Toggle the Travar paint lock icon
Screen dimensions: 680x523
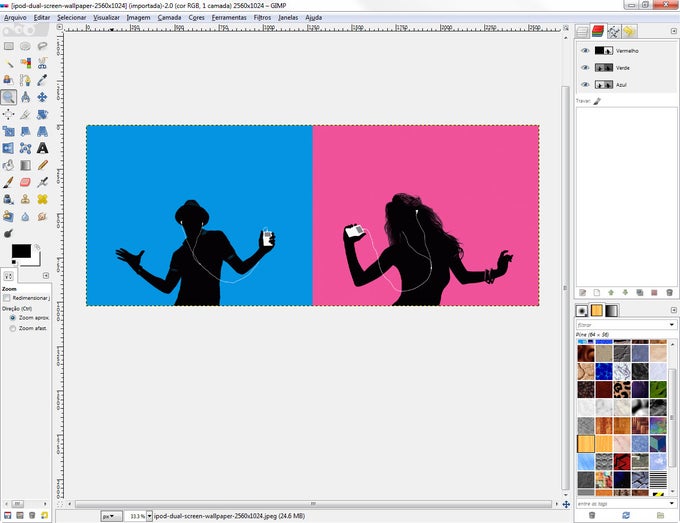pyautogui.click(x=597, y=101)
